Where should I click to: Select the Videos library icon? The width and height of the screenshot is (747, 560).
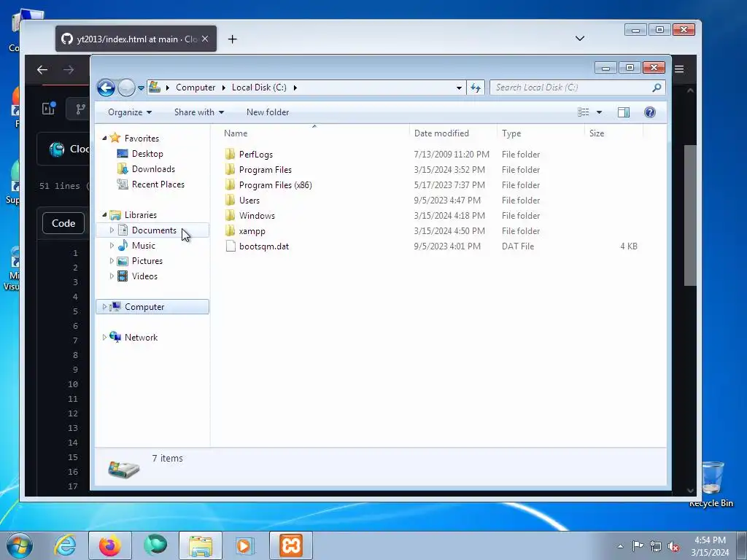[x=123, y=276]
